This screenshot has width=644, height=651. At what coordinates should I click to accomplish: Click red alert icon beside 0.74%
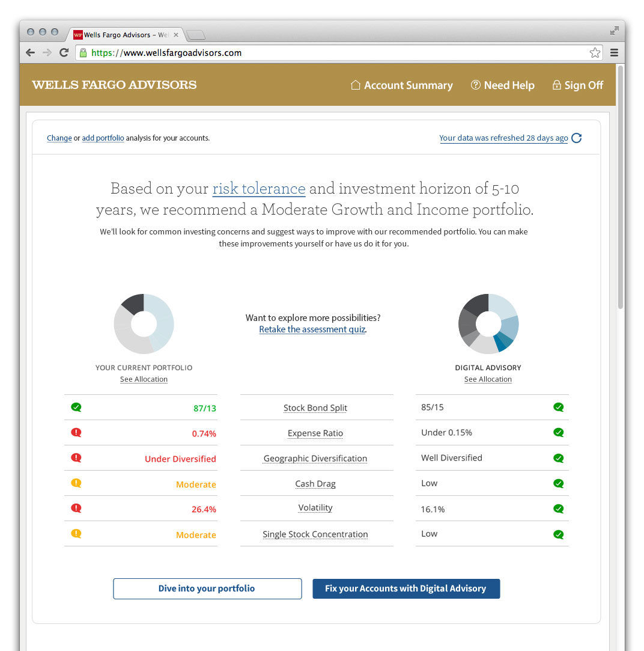click(76, 432)
